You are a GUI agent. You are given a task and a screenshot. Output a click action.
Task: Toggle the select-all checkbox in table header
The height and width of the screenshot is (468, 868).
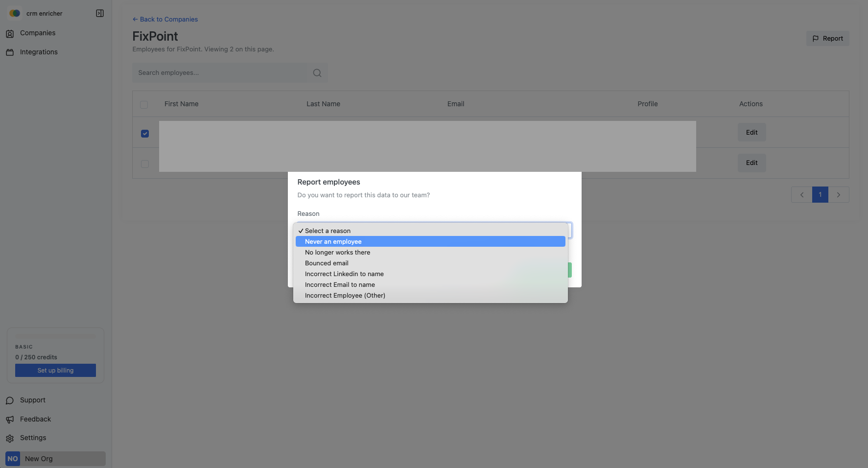pyautogui.click(x=144, y=104)
